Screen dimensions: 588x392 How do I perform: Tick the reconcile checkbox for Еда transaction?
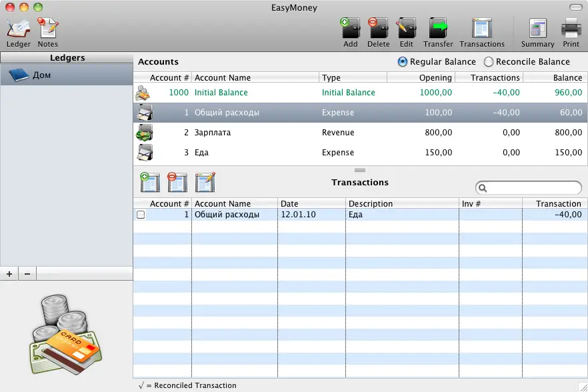[141, 215]
